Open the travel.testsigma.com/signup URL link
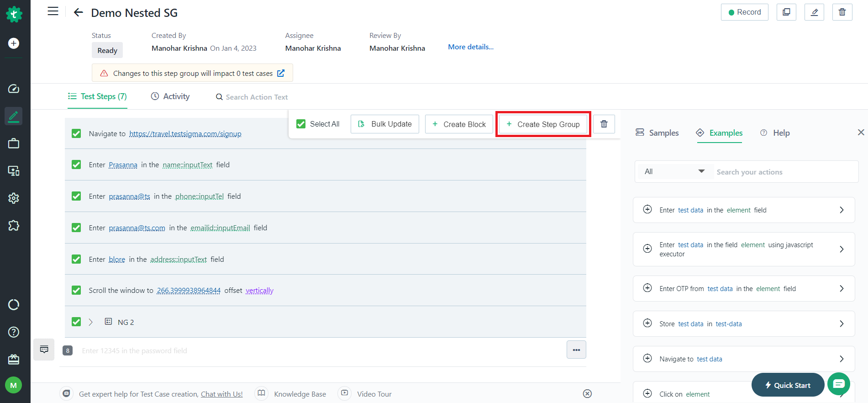This screenshot has height=403, width=868. [x=185, y=133]
